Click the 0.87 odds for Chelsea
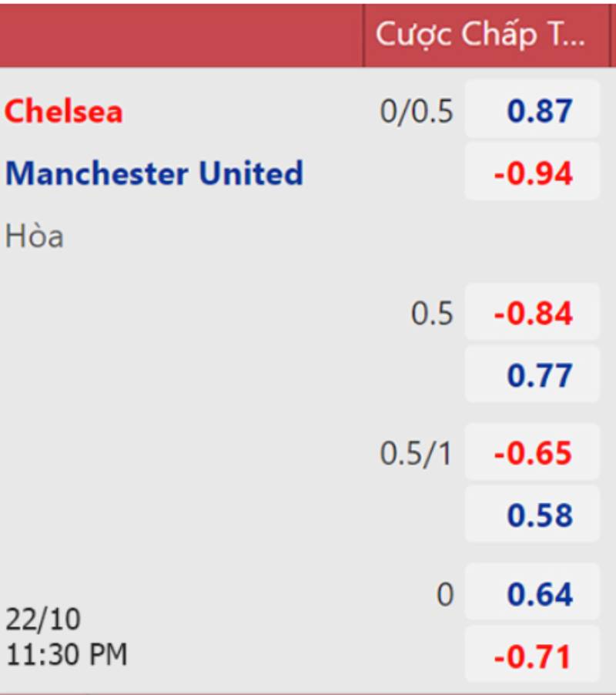The height and width of the screenshot is (695, 616). point(532,112)
